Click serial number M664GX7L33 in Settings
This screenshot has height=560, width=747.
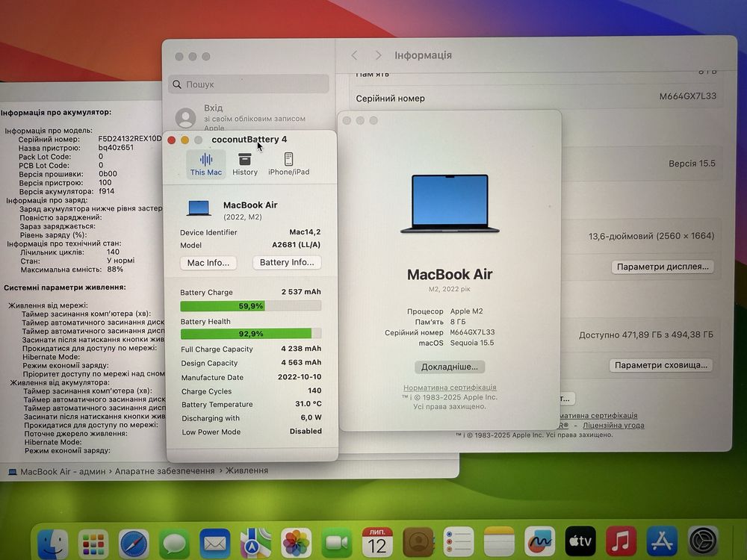pos(687,96)
